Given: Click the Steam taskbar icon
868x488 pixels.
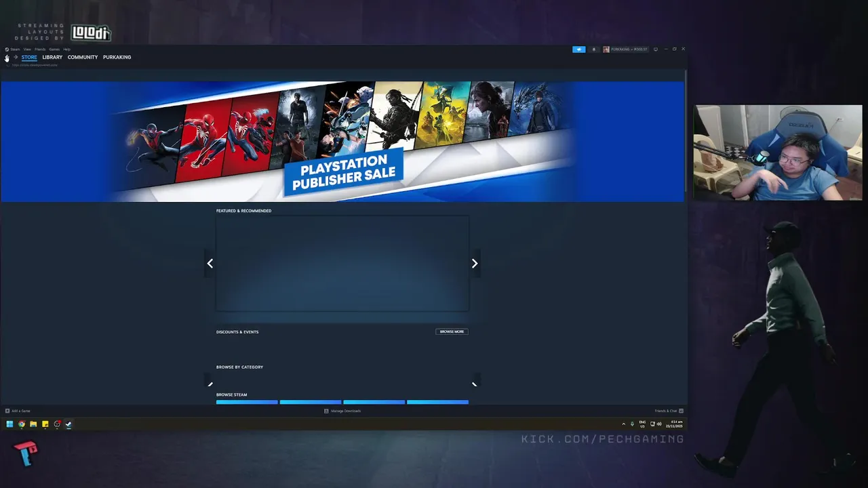Looking at the screenshot, I should [x=68, y=424].
